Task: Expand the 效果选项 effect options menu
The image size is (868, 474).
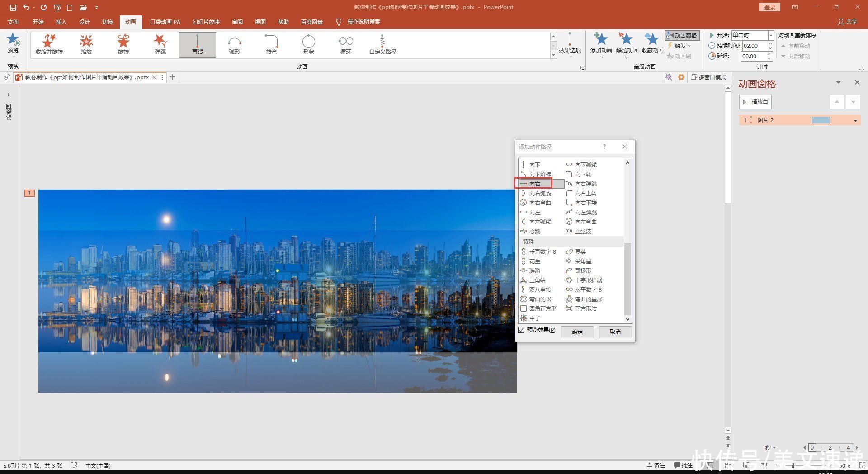Action: click(570, 45)
